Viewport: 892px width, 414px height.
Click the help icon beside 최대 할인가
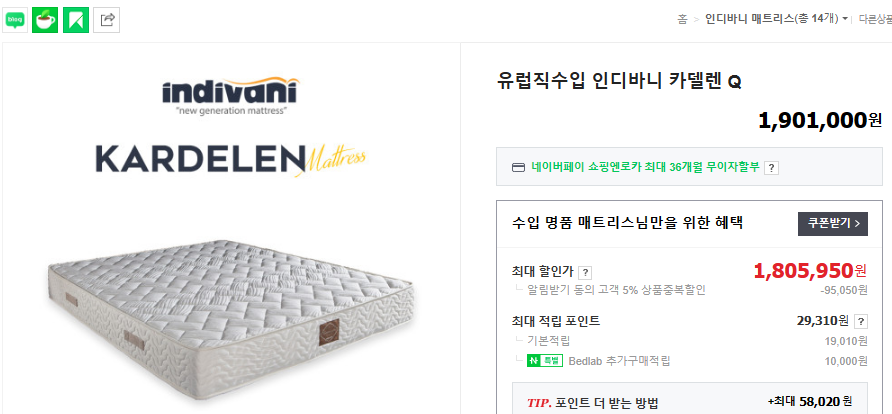click(x=585, y=272)
